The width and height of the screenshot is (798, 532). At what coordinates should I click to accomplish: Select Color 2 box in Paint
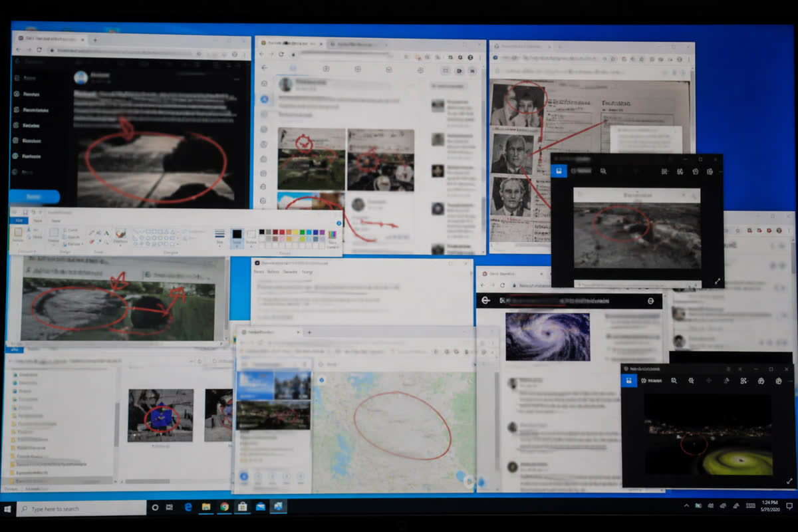click(251, 237)
